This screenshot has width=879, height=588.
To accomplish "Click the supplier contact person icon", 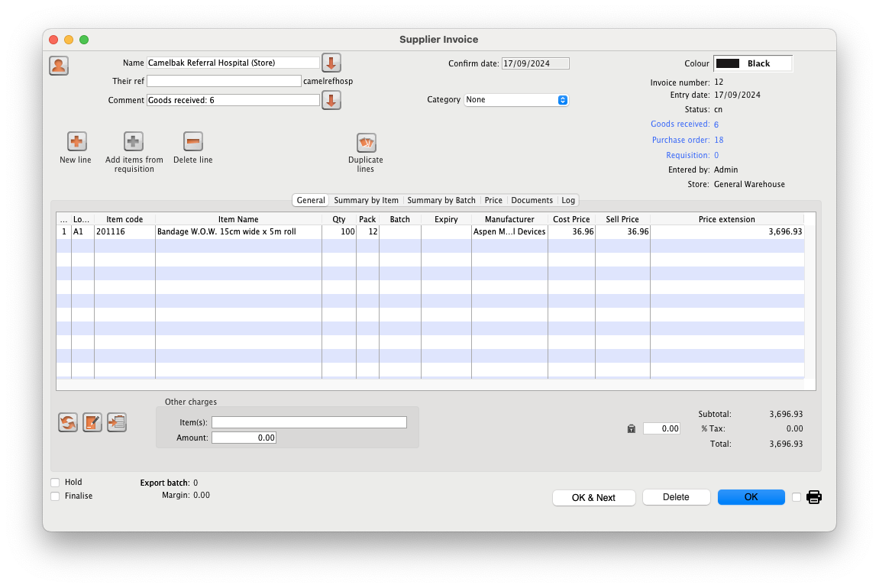I will 59,66.
